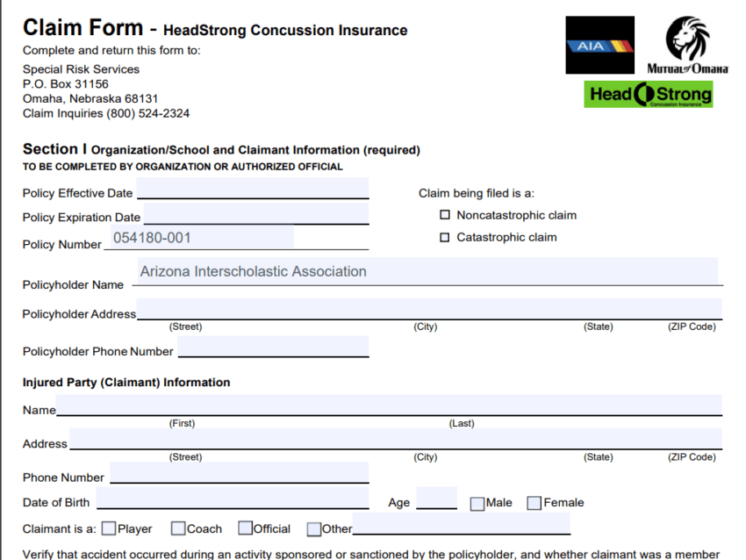Click the Age input field
The image size is (746, 560).
436,499
